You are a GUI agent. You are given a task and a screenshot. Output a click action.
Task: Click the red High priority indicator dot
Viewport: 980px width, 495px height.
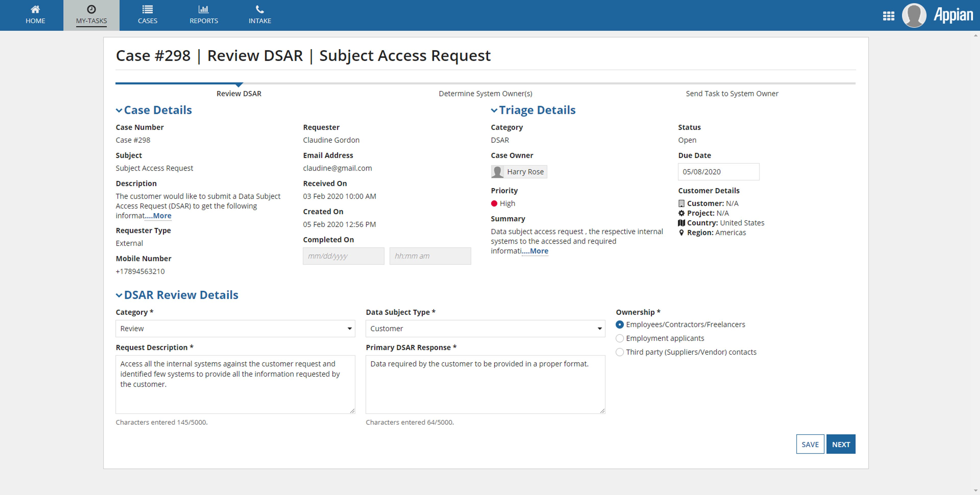(494, 203)
